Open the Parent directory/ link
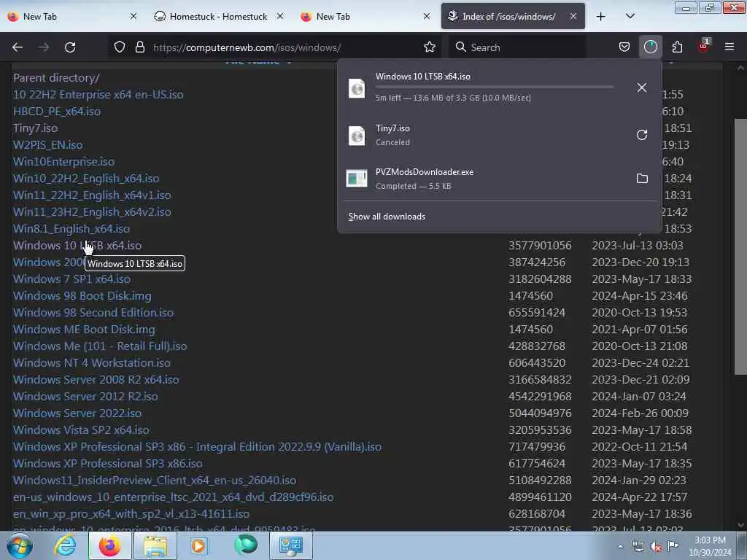The image size is (747, 560). click(56, 77)
